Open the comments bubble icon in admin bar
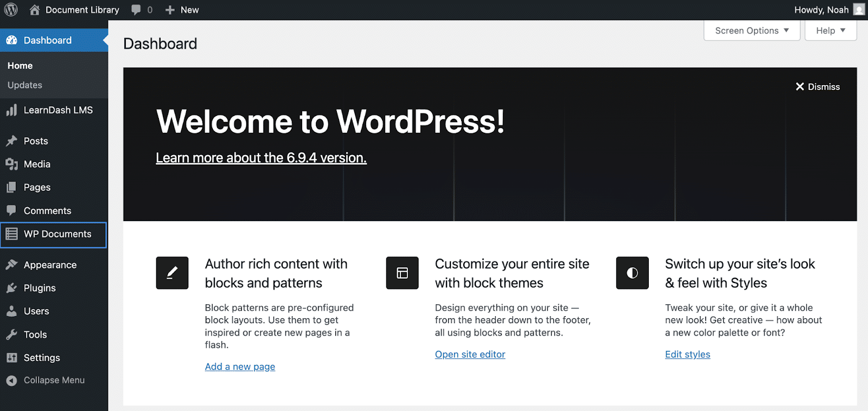The image size is (868, 411). [136, 10]
